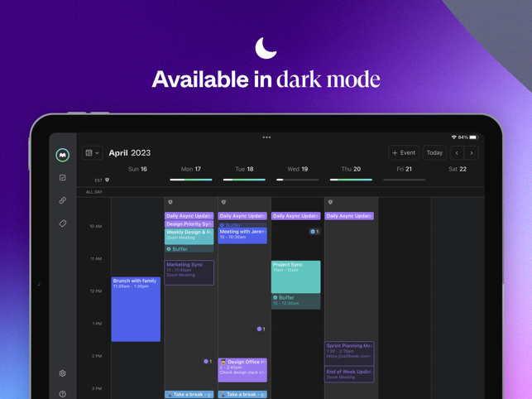
Task: Click the April 2023 month title
Action: pos(130,153)
